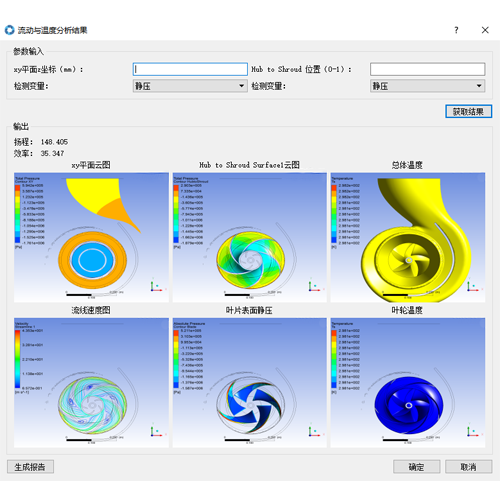Viewport: 500px width, 500px height.
Task: Click the 获取结果 button
Action: click(468, 112)
